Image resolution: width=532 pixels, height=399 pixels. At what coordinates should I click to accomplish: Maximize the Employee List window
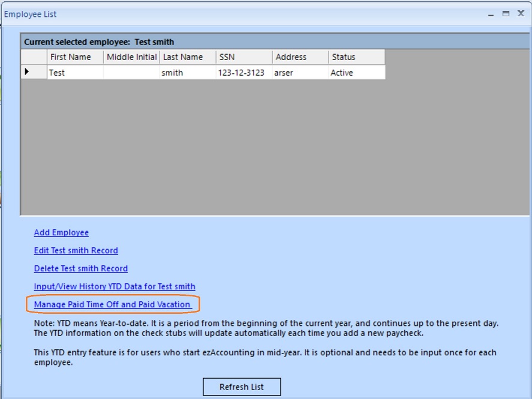click(x=506, y=13)
